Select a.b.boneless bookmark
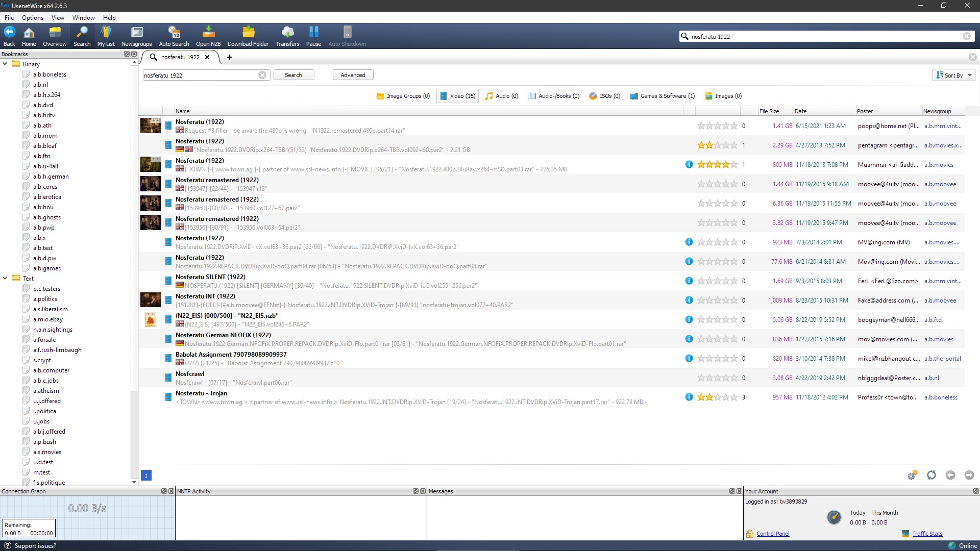This screenshot has height=551, width=980. (50, 74)
